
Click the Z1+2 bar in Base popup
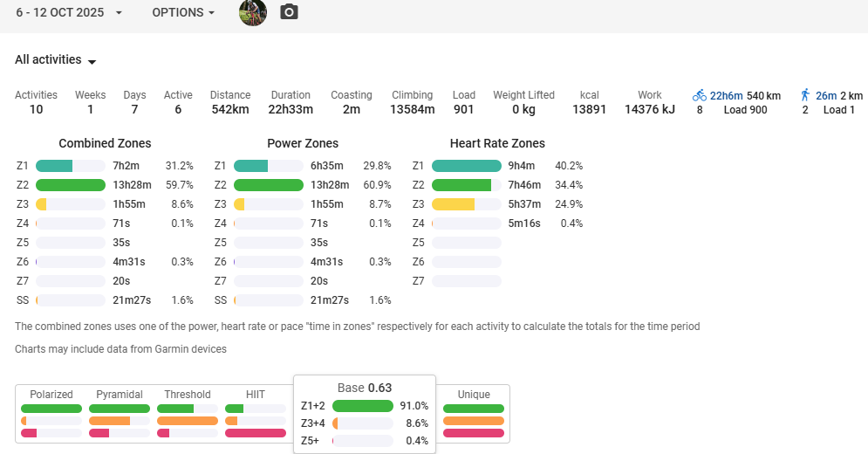pos(363,406)
